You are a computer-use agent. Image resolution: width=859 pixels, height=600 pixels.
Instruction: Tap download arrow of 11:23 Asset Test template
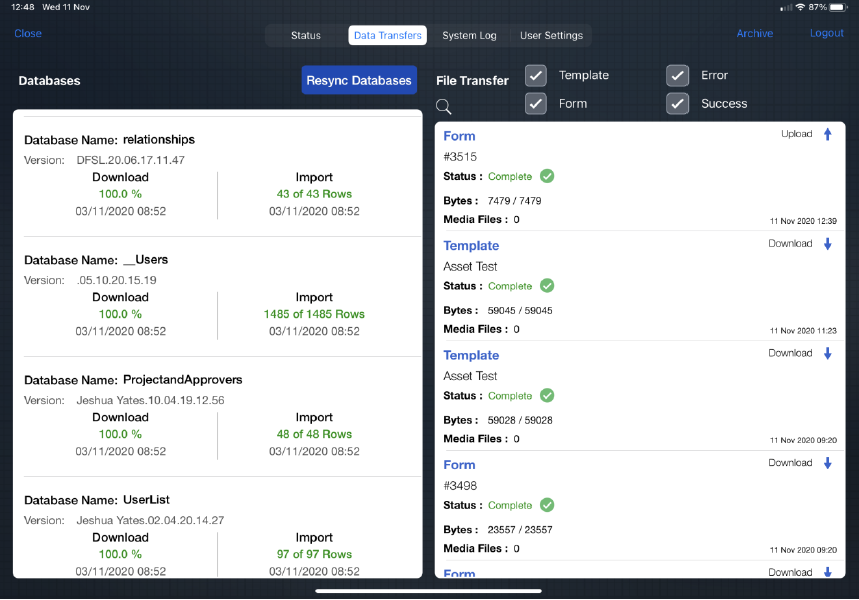tap(827, 244)
